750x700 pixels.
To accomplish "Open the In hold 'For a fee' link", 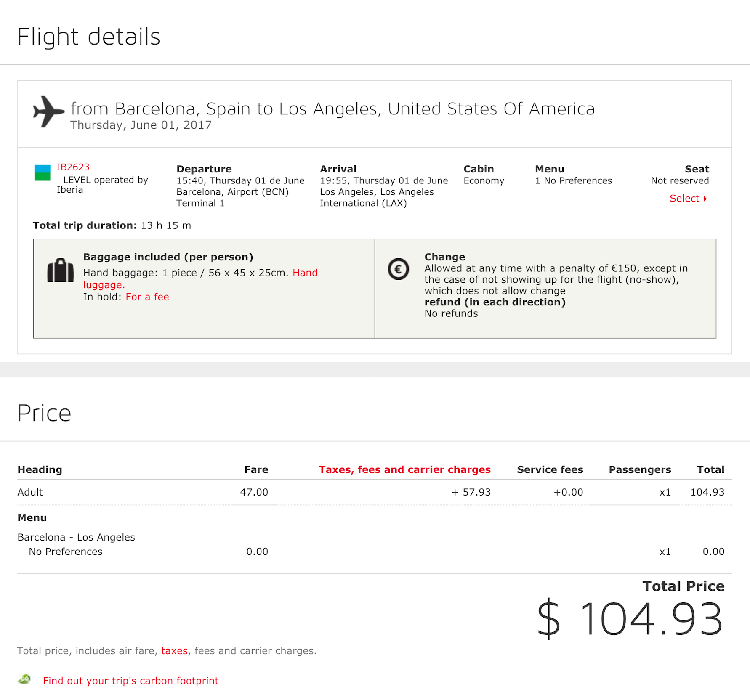I will point(147,297).
